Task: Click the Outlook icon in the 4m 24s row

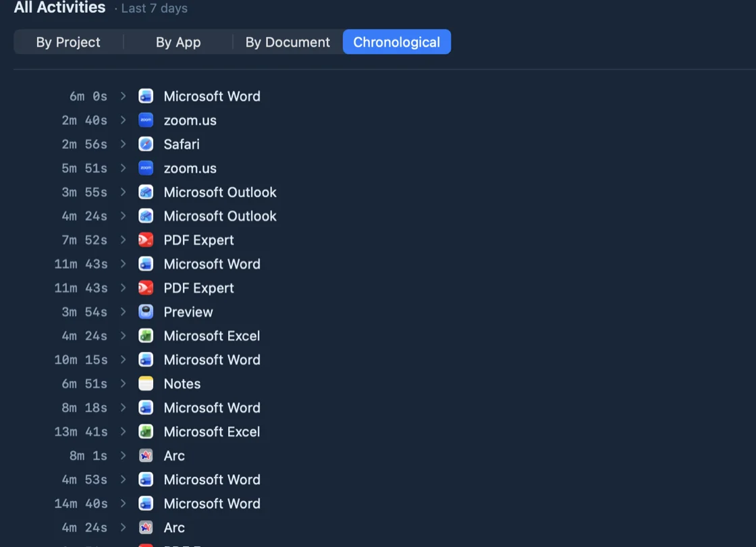Action: 146,215
